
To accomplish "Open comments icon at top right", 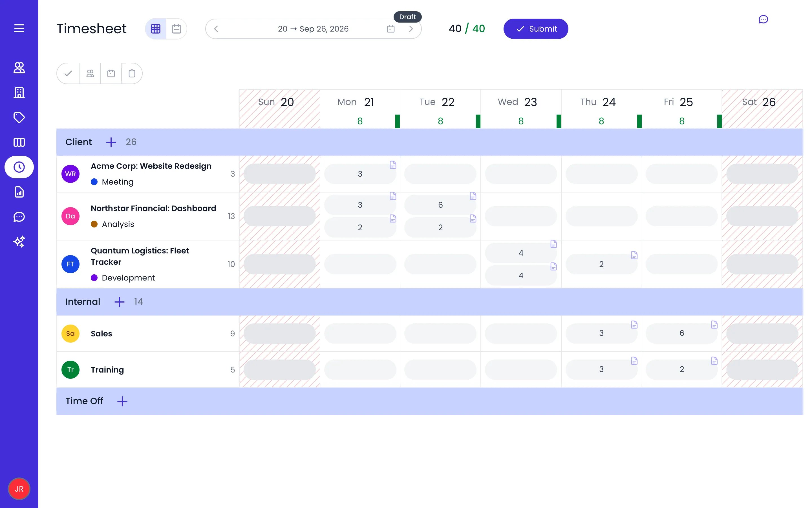I will [x=763, y=19].
